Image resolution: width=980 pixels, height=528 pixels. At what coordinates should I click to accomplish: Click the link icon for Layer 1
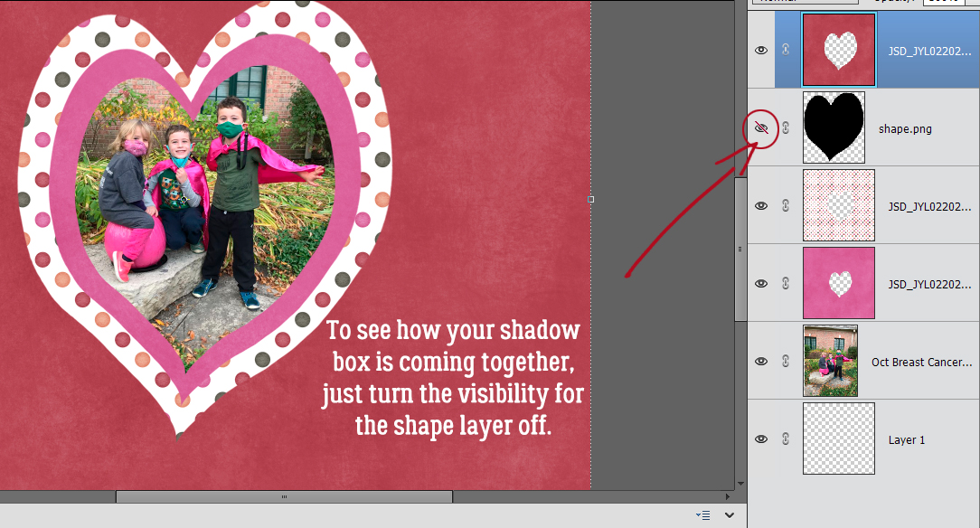pos(786,439)
